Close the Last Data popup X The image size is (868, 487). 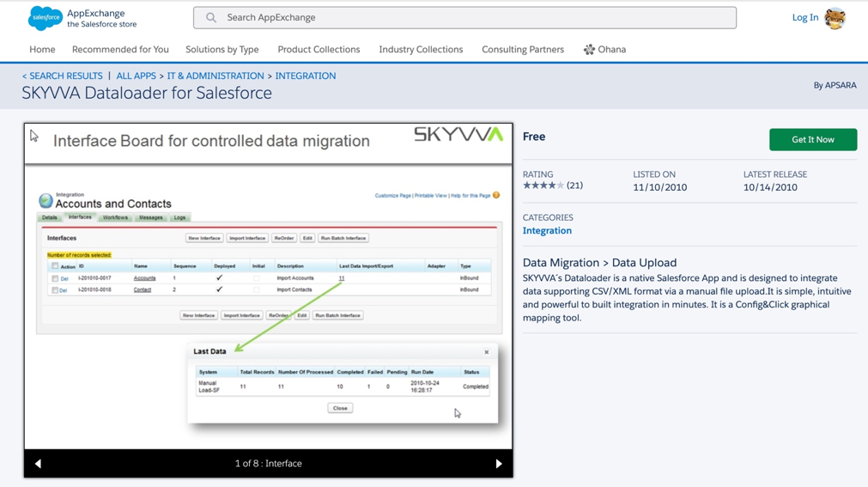(487, 352)
